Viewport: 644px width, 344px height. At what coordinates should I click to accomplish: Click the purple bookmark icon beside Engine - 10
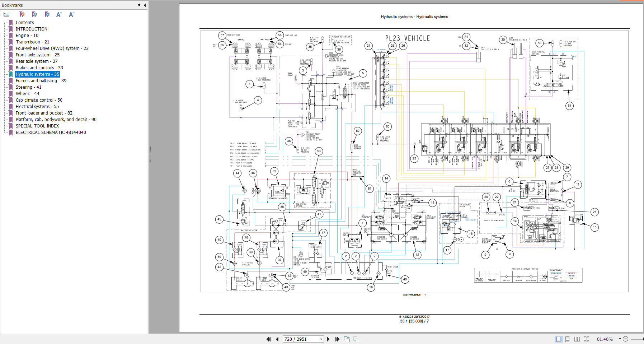point(11,35)
